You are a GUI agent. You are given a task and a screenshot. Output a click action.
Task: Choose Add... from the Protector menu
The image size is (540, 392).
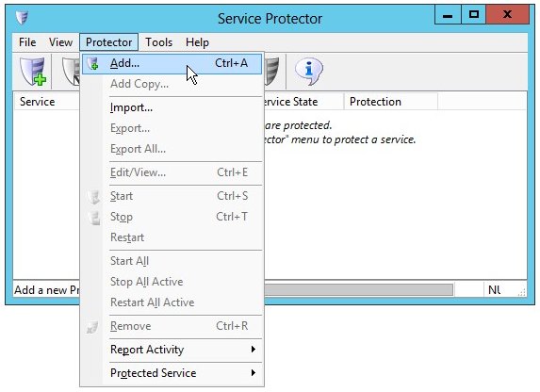172,64
